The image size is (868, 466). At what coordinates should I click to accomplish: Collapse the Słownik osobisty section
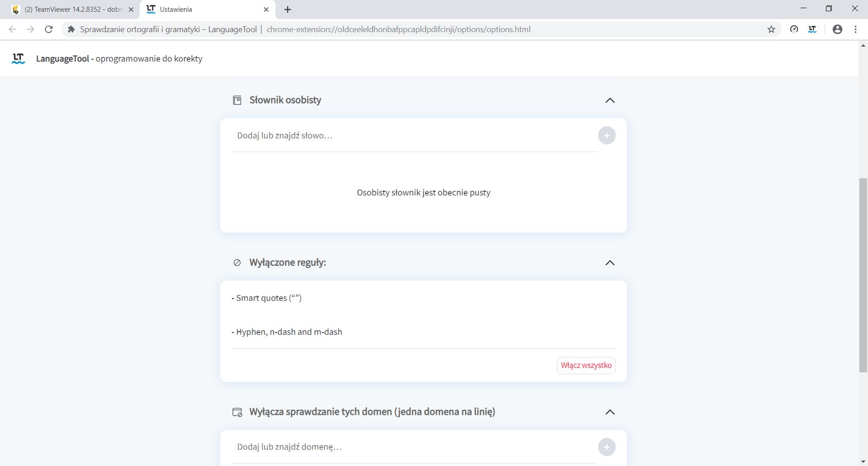point(610,100)
